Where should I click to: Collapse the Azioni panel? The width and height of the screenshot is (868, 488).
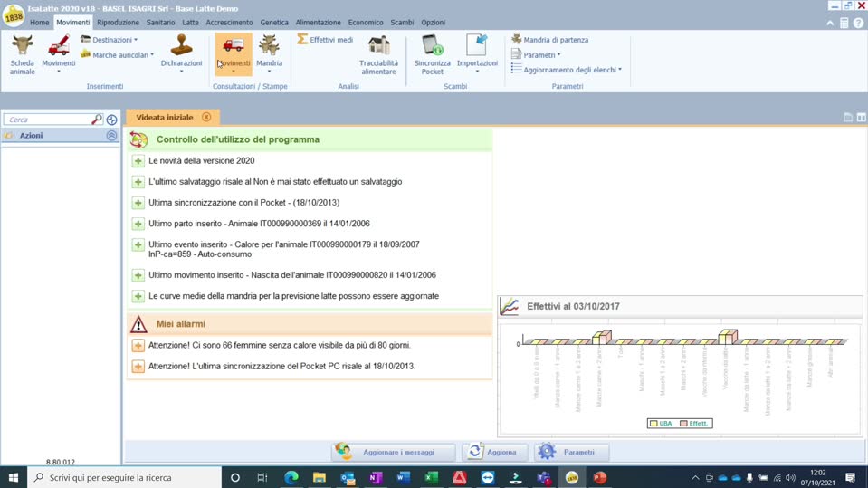tap(112, 136)
